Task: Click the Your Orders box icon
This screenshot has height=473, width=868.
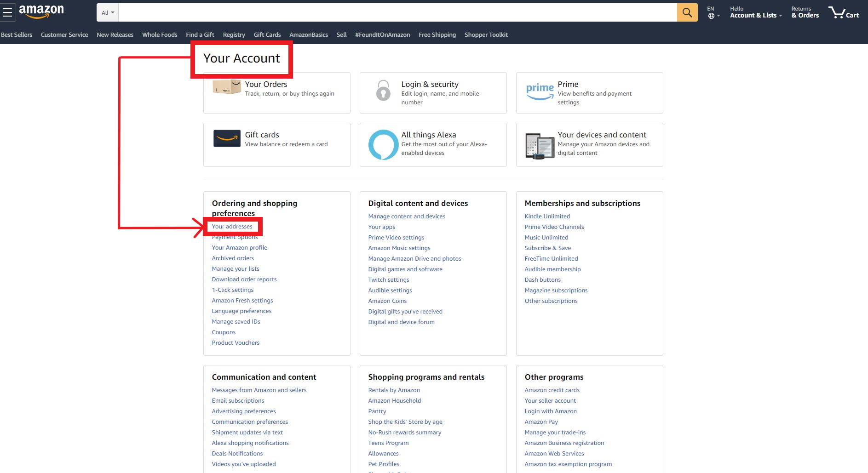Action: (227, 87)
